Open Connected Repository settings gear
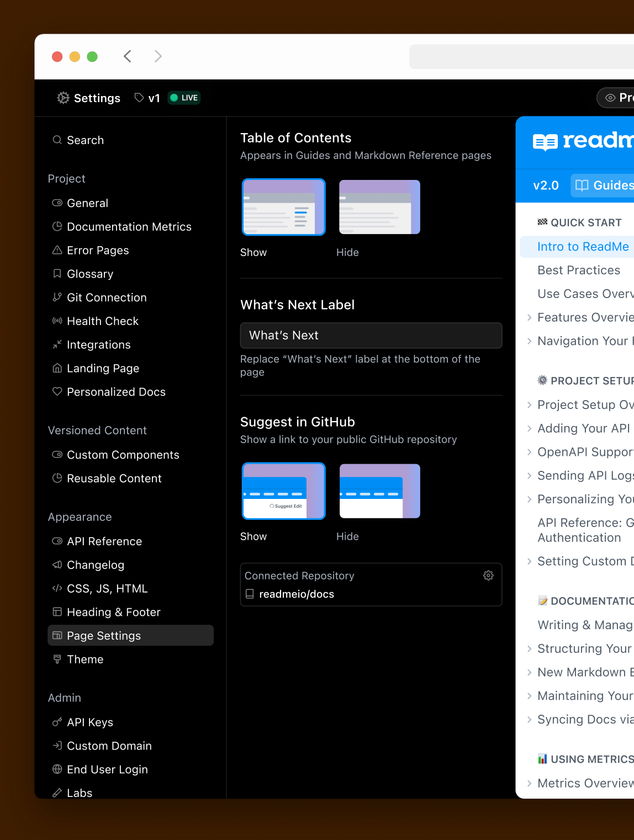The image size is (634, 840). click(x=488, y=576)
